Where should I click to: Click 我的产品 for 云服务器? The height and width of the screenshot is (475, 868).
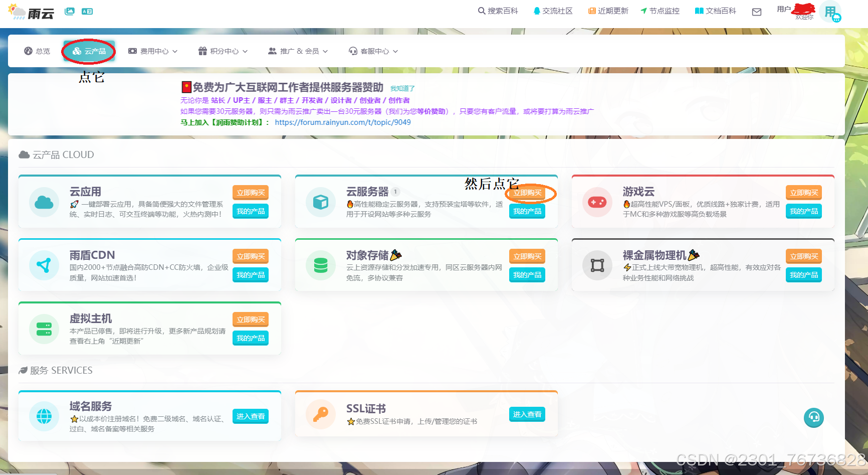click(527, 211)
